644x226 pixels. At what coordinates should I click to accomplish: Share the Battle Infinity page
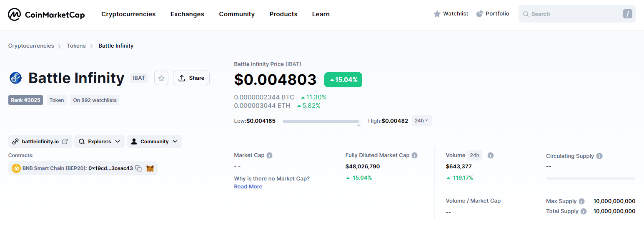pos(191,78)
